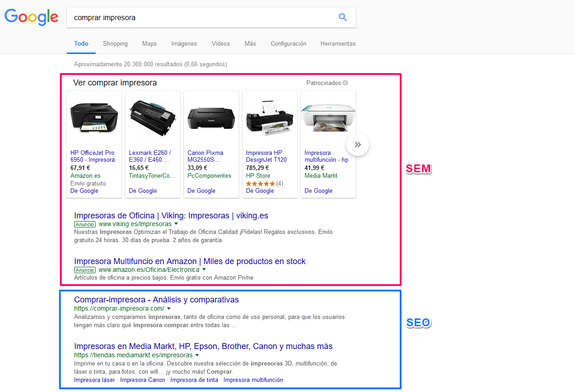Click the Google logo
Screen dimensions: 574x392
coord(32,17)
